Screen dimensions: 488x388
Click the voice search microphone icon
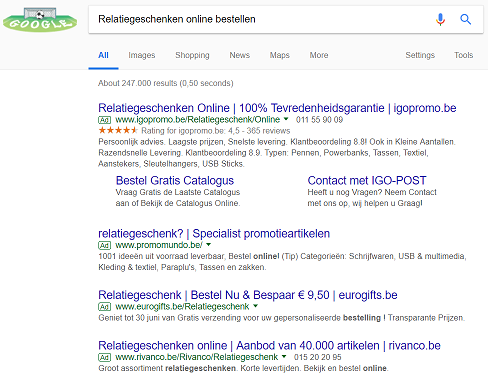click(x=440, y=19)
